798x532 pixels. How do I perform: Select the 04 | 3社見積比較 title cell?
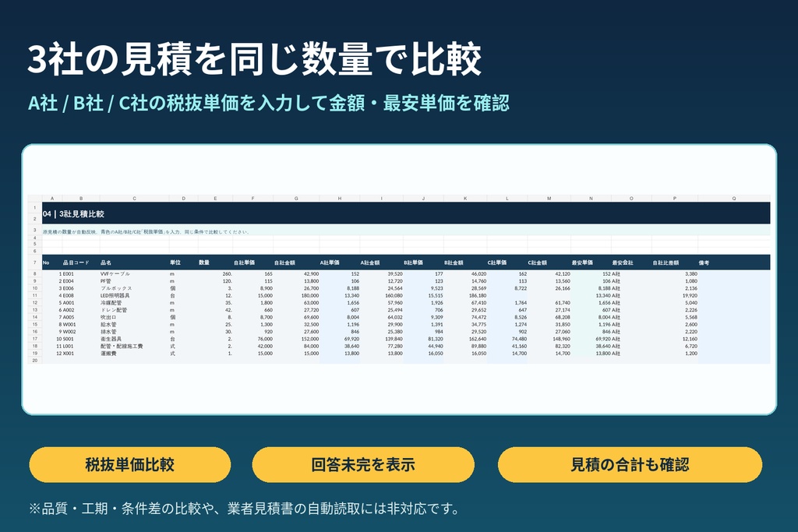[405, 213]
